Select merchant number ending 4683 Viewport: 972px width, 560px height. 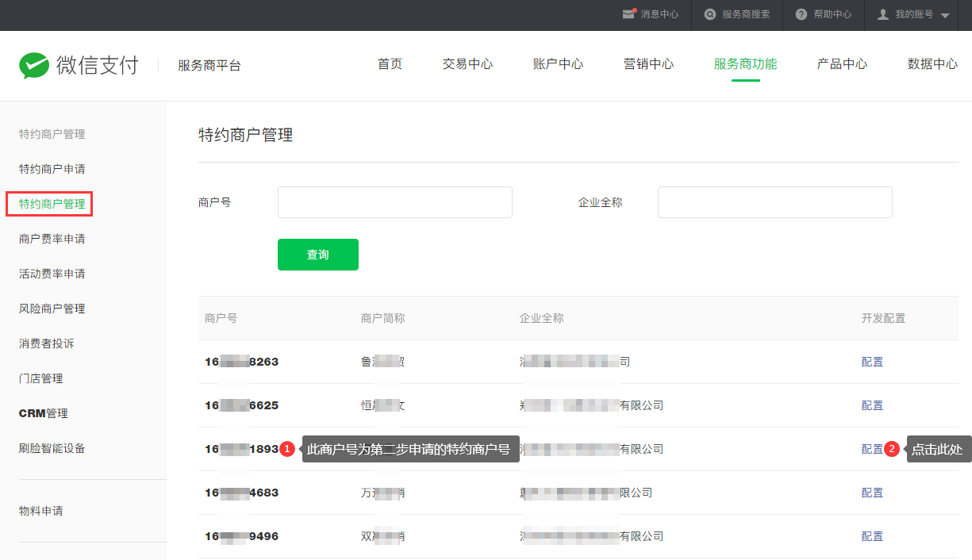(x=241, y=493)
